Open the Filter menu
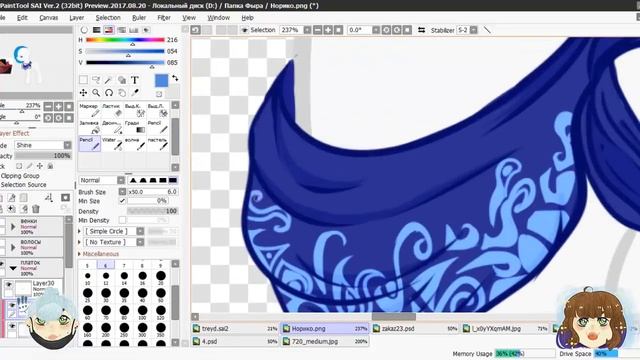 164,18
